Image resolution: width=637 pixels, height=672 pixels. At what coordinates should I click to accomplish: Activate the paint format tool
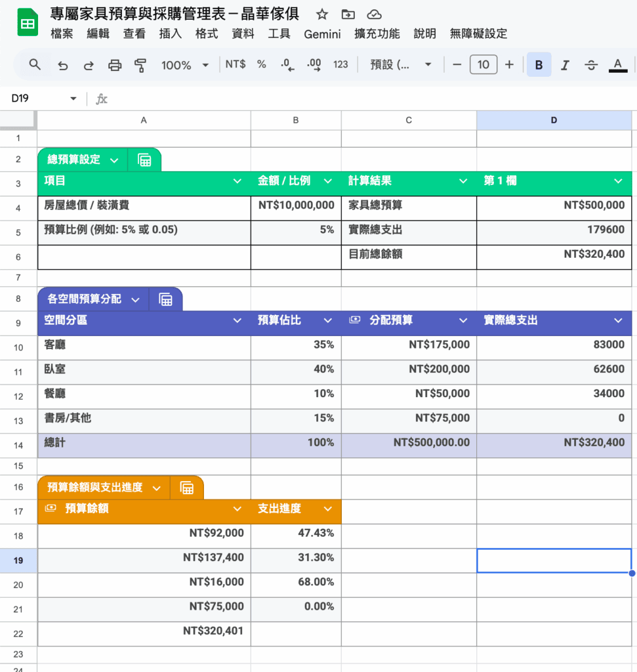140,65
